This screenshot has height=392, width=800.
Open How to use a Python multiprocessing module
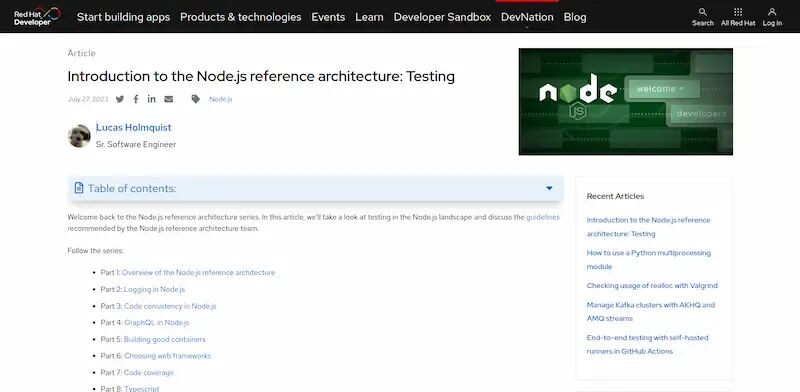(x=648, y=259)
